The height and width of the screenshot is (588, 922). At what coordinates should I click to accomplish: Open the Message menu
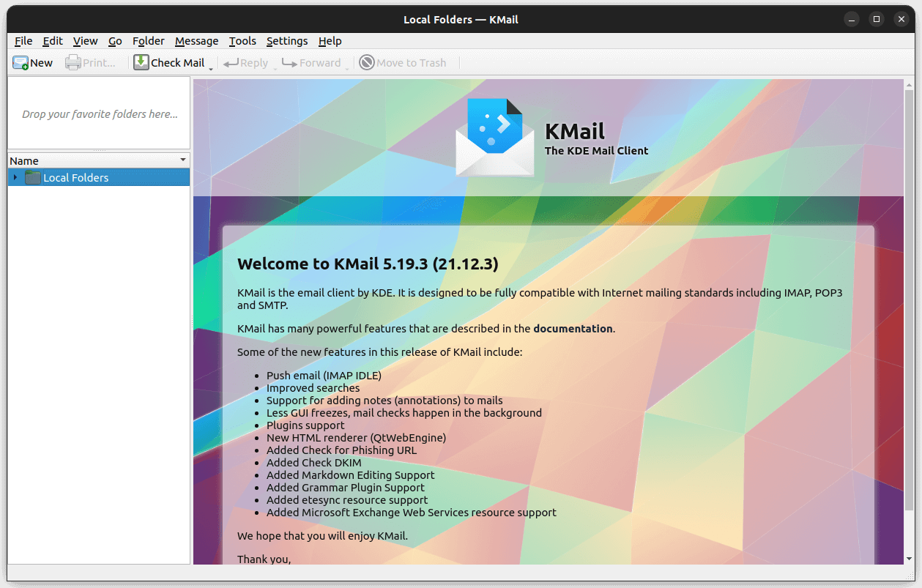tap(196, 41)
